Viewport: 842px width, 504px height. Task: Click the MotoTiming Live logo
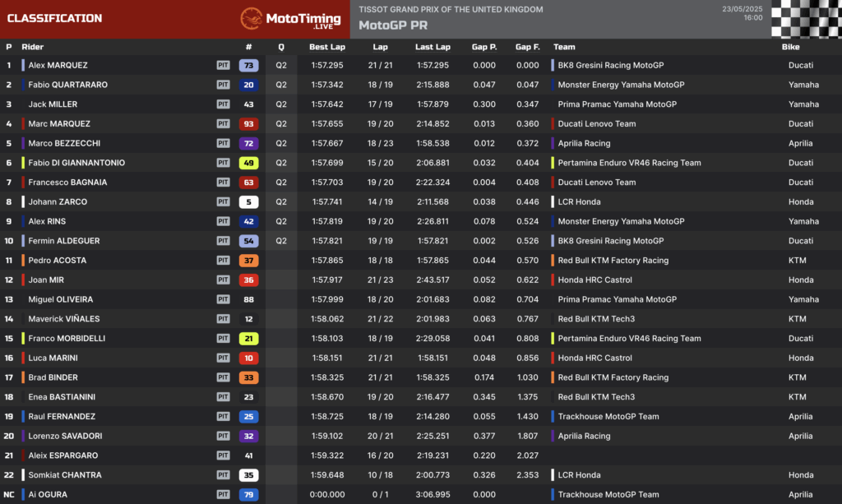290,19
